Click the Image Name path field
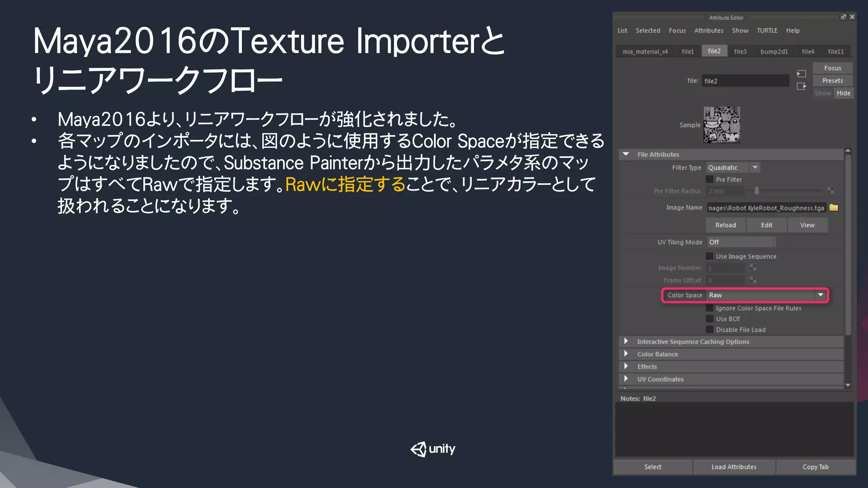Viewport: 868px width, 488px height. pos(766,208)
